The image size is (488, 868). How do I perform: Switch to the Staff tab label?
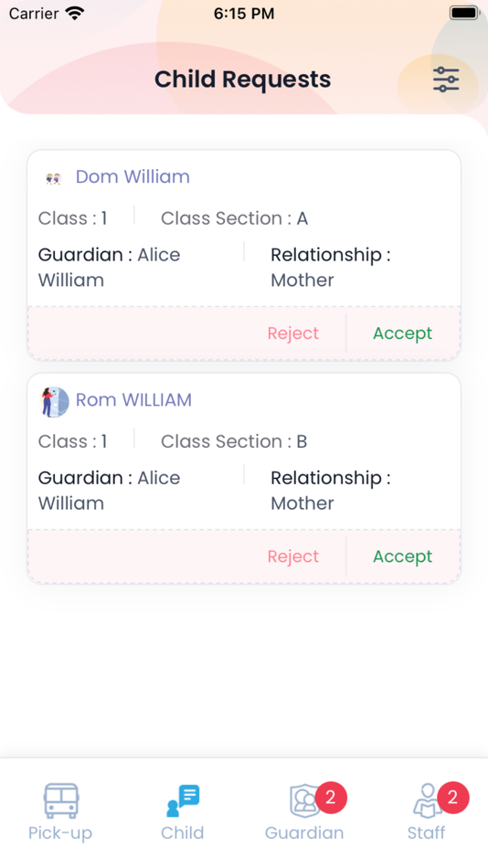(x=426, y=832)
